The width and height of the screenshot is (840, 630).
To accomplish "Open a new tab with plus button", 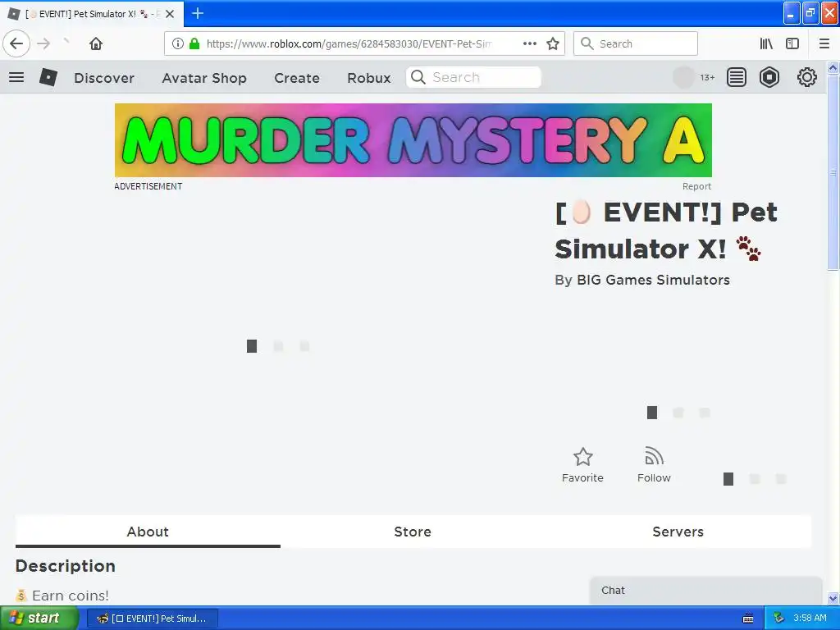I will (x=198, y=13).
